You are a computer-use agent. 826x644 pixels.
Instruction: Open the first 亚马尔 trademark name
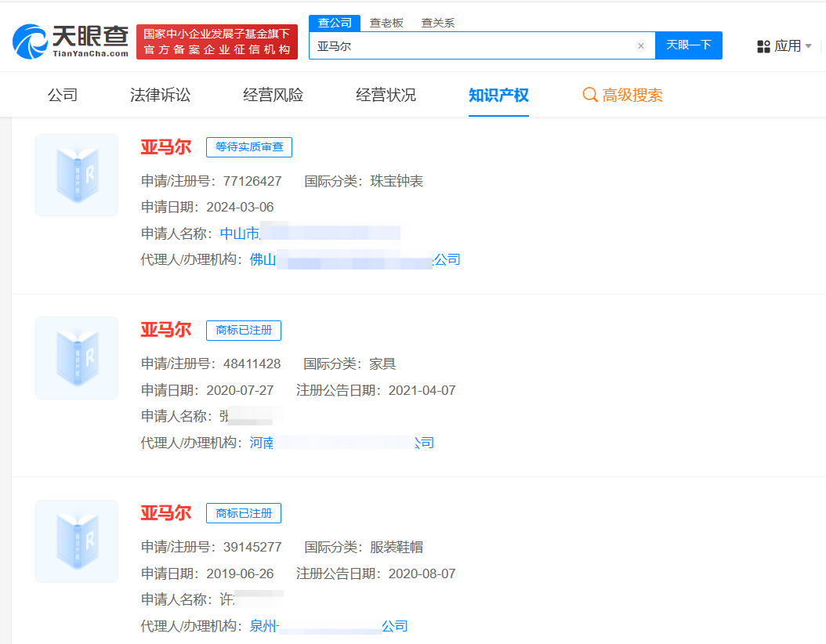pyautogui.click(x=166, y=147)
